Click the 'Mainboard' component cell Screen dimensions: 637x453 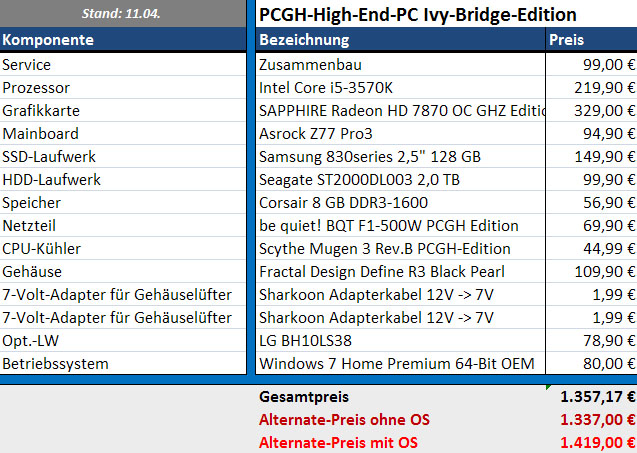click(x=123, y=133)
